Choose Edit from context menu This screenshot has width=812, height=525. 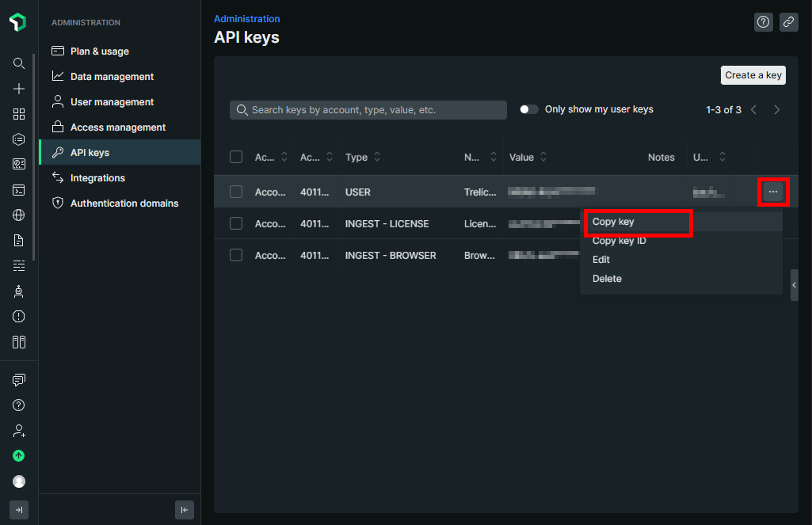(681, 260)
